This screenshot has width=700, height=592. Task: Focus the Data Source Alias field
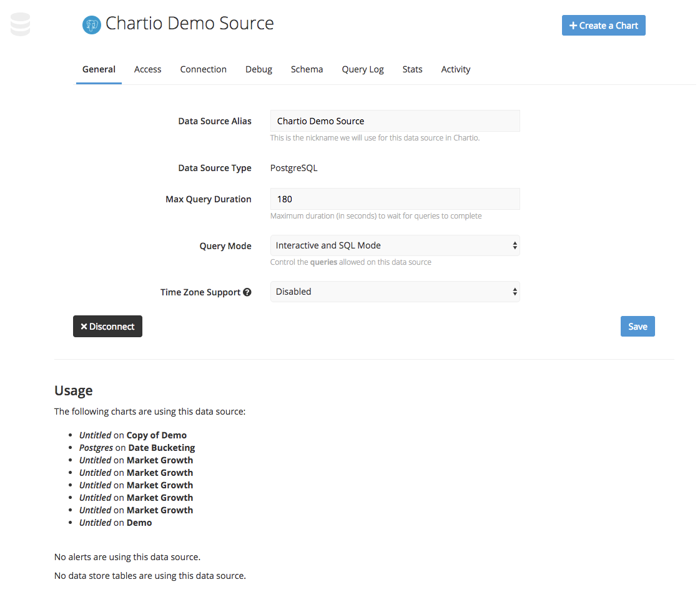click(x=395, y=121)
